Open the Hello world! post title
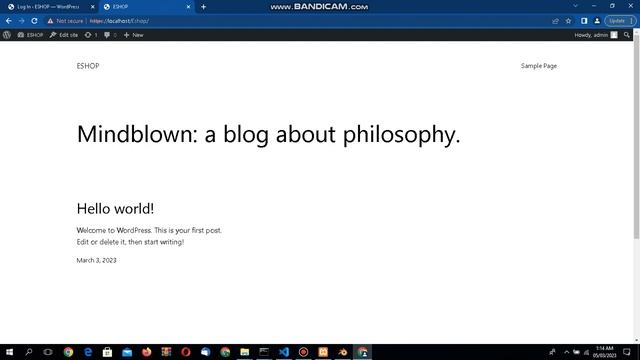This screenshot has height=360, width=640. (116, 209)
